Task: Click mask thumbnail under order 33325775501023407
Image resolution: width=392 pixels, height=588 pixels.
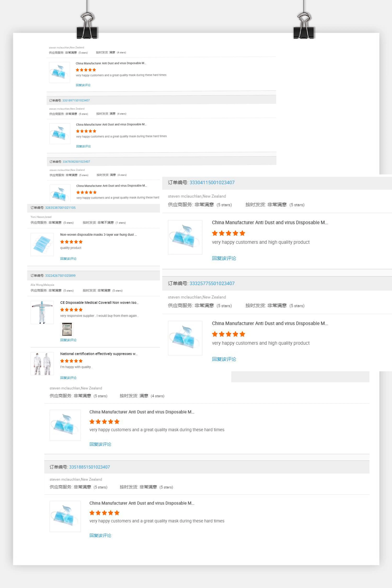Action: point(185,338)
